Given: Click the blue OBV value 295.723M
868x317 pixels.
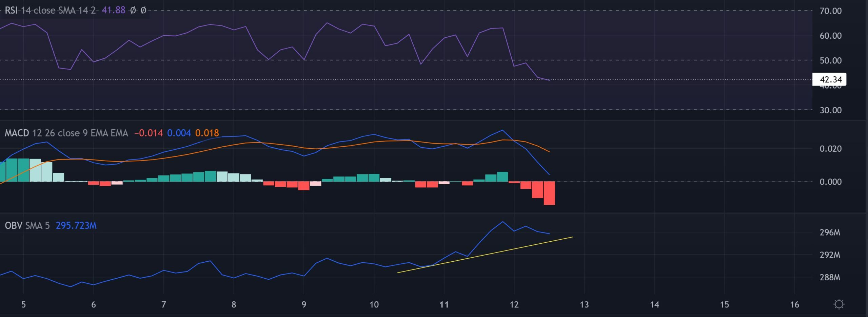Looking at the screenshot, I should (75, 226).
